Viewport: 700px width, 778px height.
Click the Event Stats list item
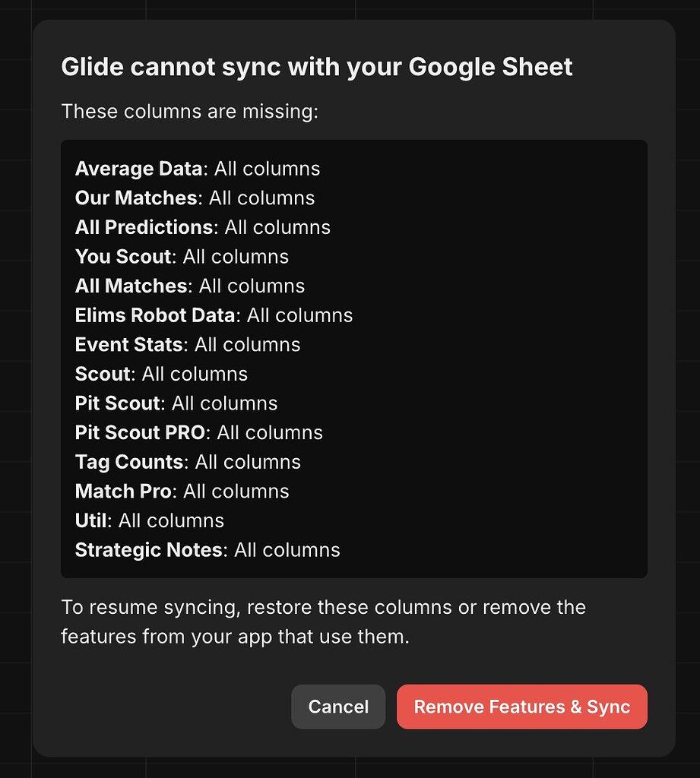pos(187,344)
